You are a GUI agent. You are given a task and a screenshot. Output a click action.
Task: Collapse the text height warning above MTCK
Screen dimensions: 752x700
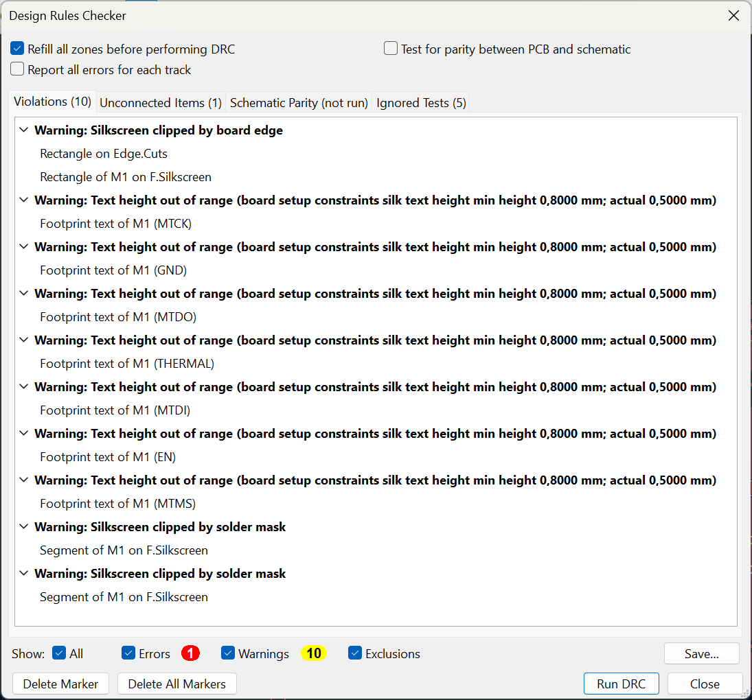tap(25, 200)
